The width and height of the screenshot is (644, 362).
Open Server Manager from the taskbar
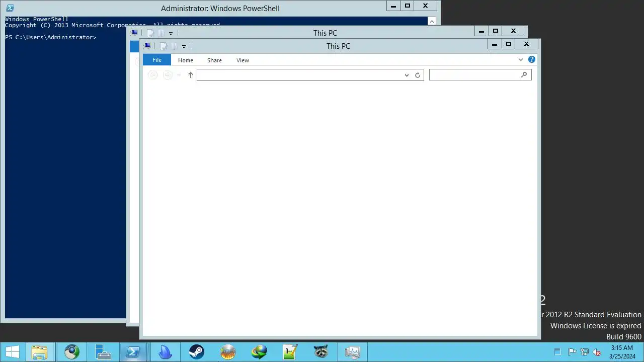[103, 352]
